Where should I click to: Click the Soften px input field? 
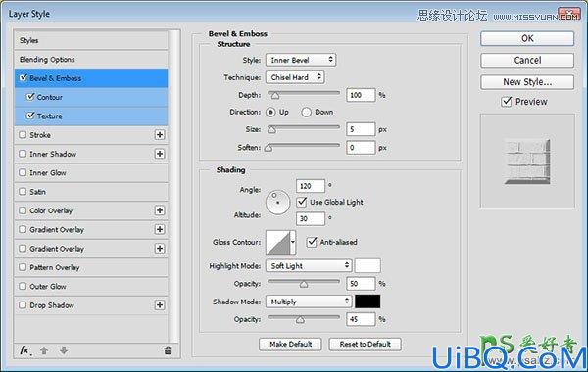361,148
